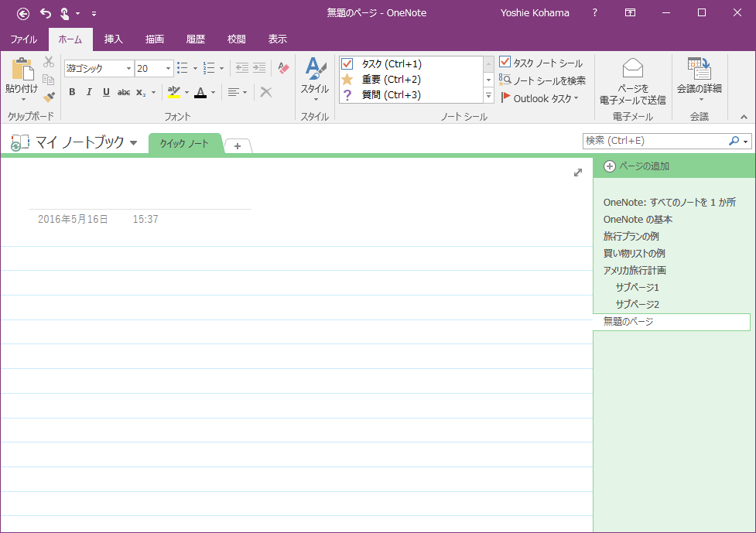This screenshot has width=756, height=533.
Task: Open the ファイル tab
Action: point(24,39)
